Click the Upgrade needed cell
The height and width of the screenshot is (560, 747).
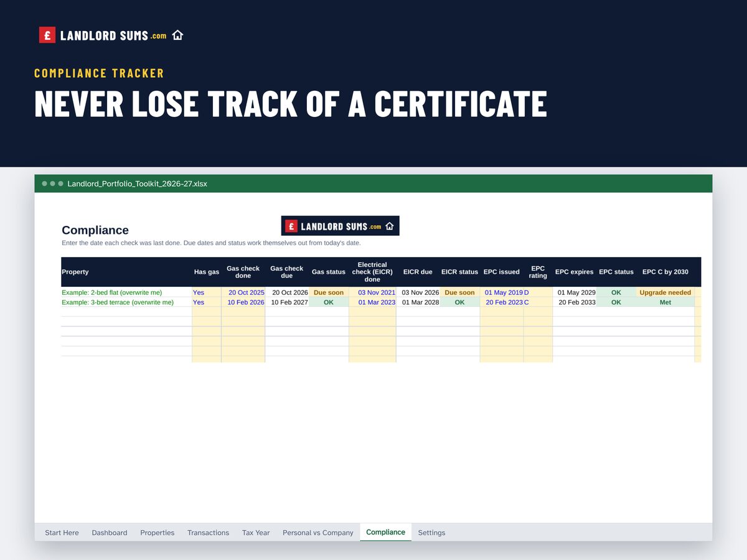pos(665,292)
